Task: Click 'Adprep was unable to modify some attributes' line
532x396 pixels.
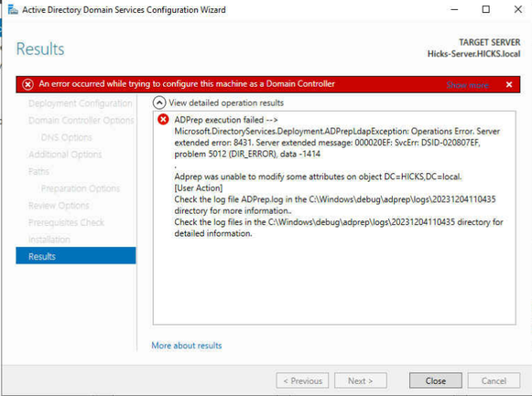Action: coord(318,177)
